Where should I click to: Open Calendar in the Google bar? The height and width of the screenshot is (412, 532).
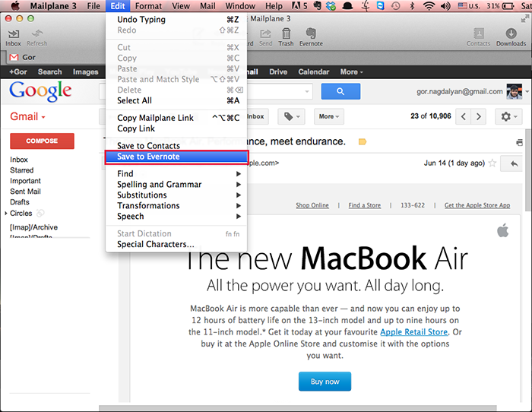[313, 72]
